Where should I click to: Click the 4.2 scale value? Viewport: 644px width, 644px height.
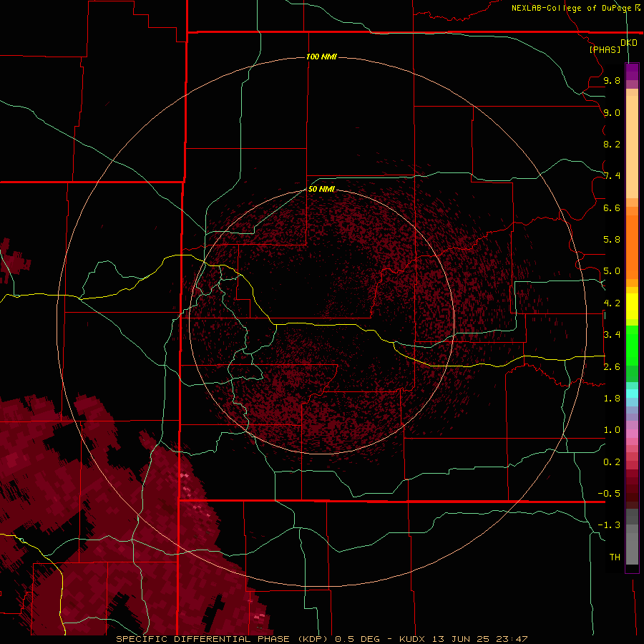[x=612, y=303]
